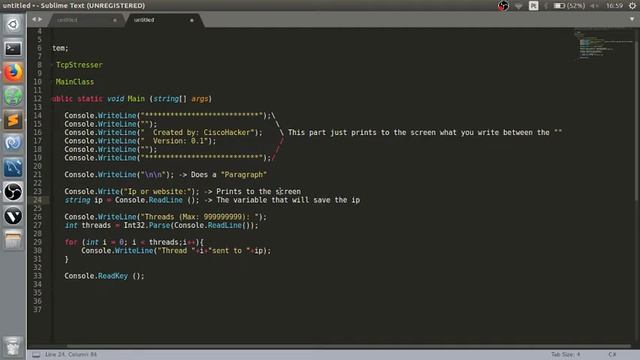Open the file drawer dock icon
The height and width of the screenshot is (360, 640).
(x=13, y=240)
